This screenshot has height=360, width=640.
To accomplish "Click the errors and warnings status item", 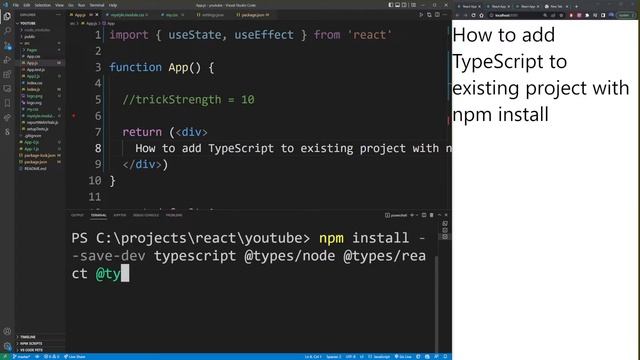I will pyautogui.click(x=51, y=357).
